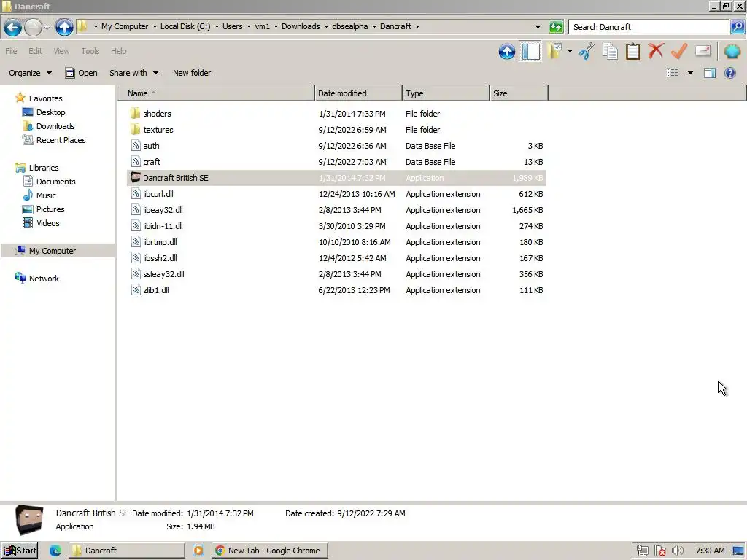Launch the media player taskbar icon
This screenshot has height=560, width=747.
[198, 551]
